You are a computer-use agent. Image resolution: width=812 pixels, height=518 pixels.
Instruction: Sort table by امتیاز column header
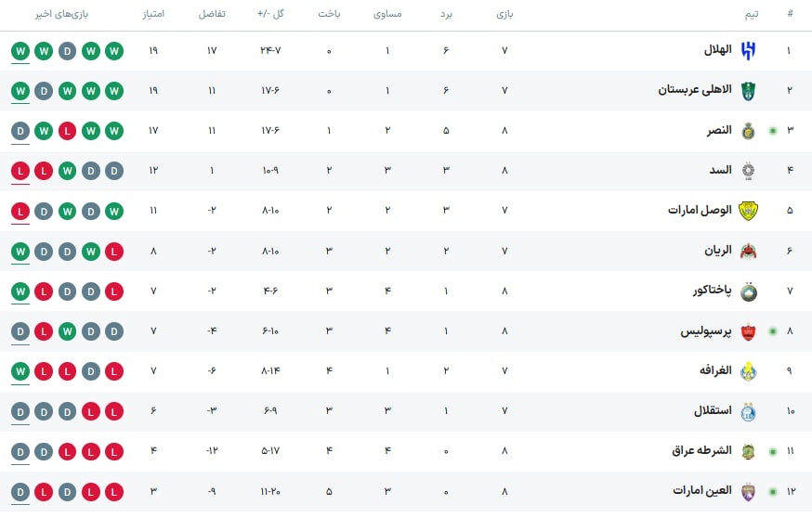tap(153, 14)
